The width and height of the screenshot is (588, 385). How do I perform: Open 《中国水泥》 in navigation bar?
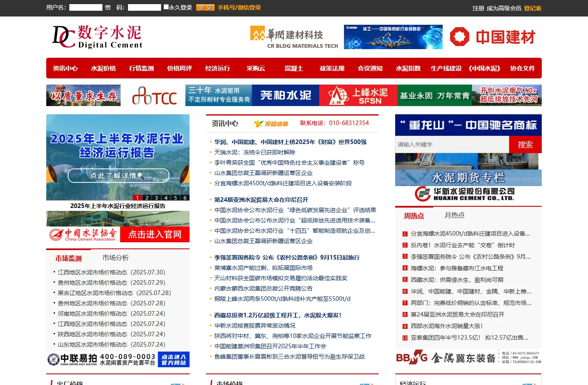tap(484, 68)
